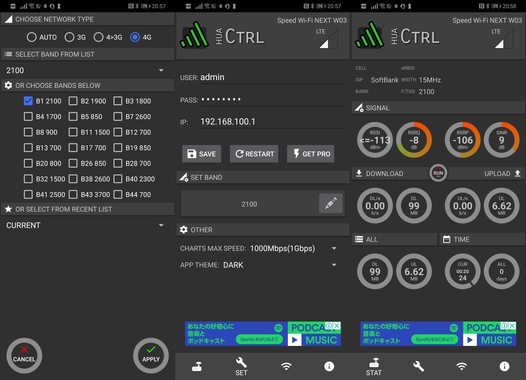Select the 3G network type radio button

pyautogui.click(x=69, y=37)
